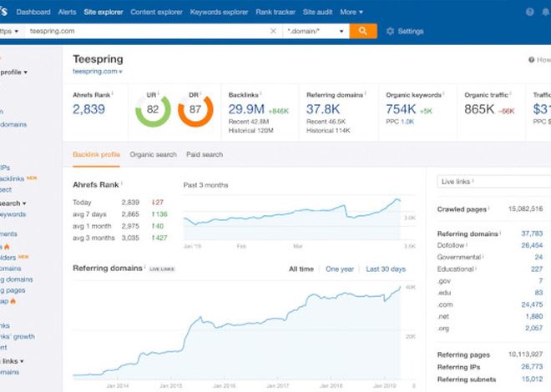Open the Referring domains 37.8K value
The height and width of the screenshot is (392, 551).
click(x=323, y=109)
